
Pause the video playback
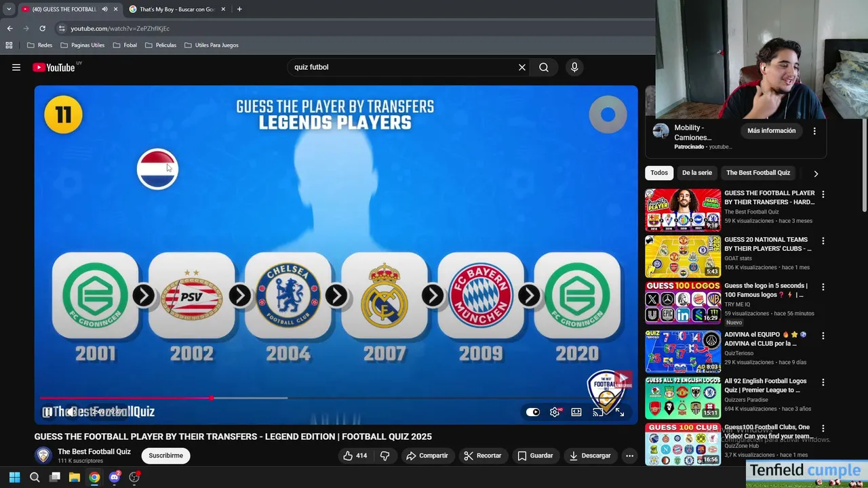click(x=47, y=412)
